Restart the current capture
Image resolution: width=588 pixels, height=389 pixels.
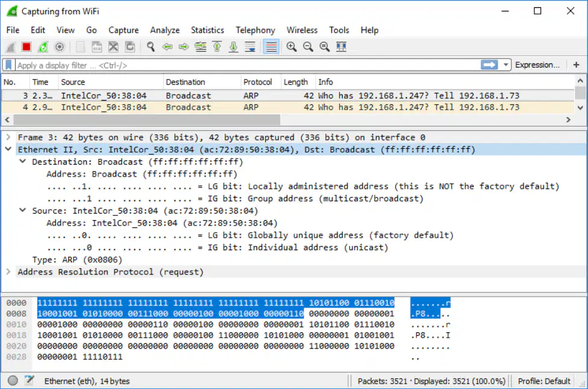43,47
